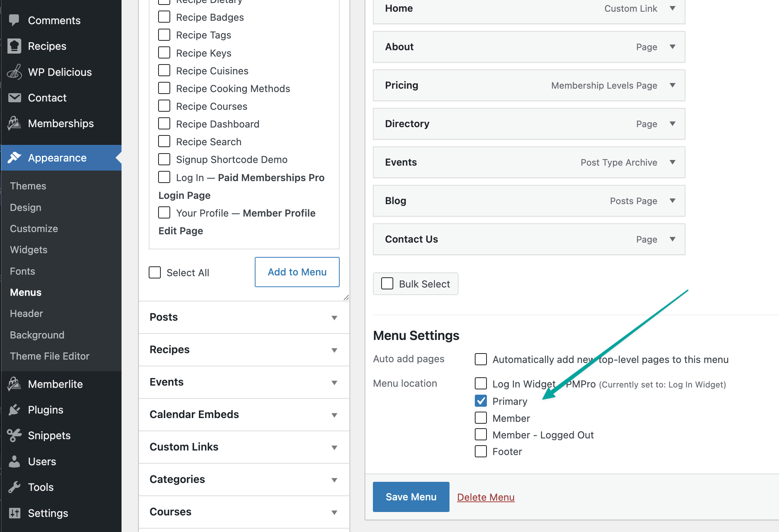Image resolution: width=779 pixels, height=532 pixels.
Task: Click the Memberships icon in sidebar
Action: point(14,123)
